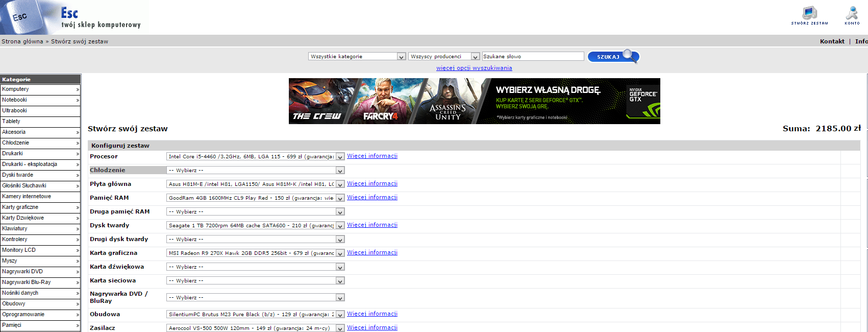
Task: Open Więcej informacji for Płyta główna
Action: pos(373,184)
